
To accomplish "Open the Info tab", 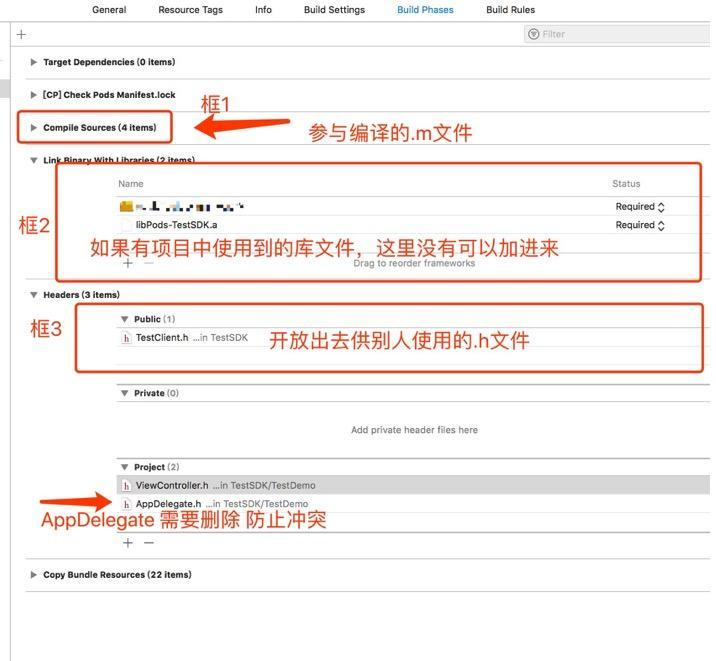I will tap(263, 10).
